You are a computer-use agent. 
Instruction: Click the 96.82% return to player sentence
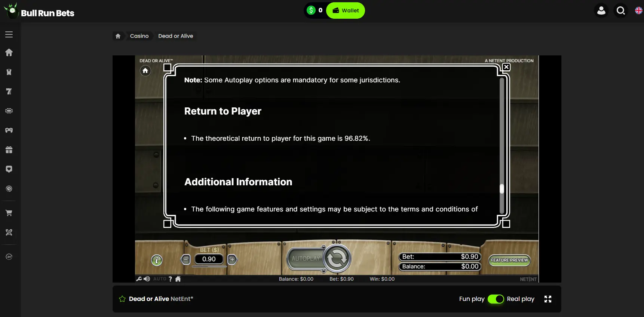280,138
